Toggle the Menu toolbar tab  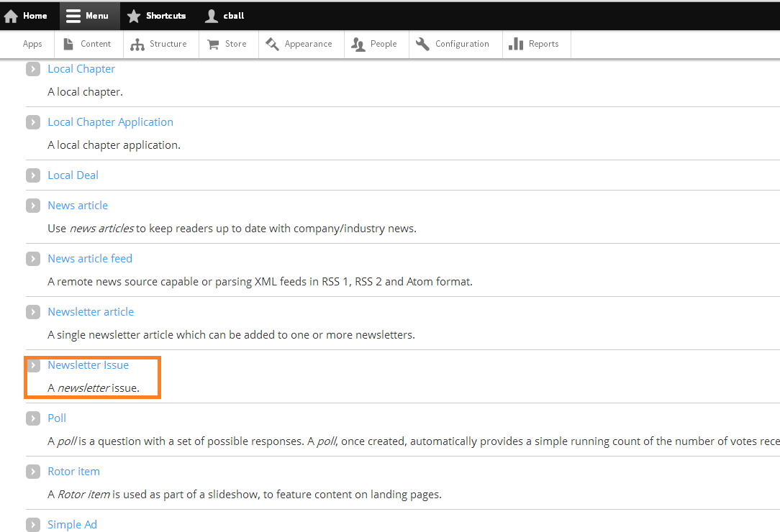coord(89,16)
